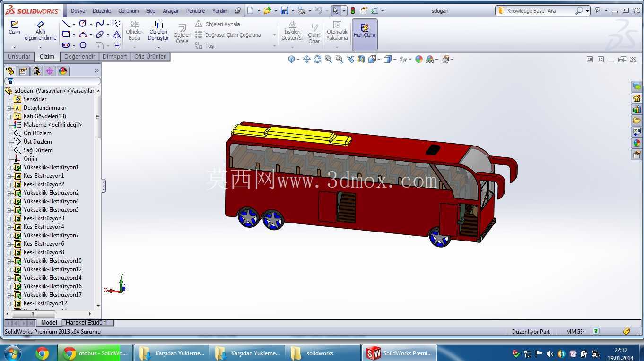Click the Edit Appearance color ball icon
The image size is (644, 361).
418,59
